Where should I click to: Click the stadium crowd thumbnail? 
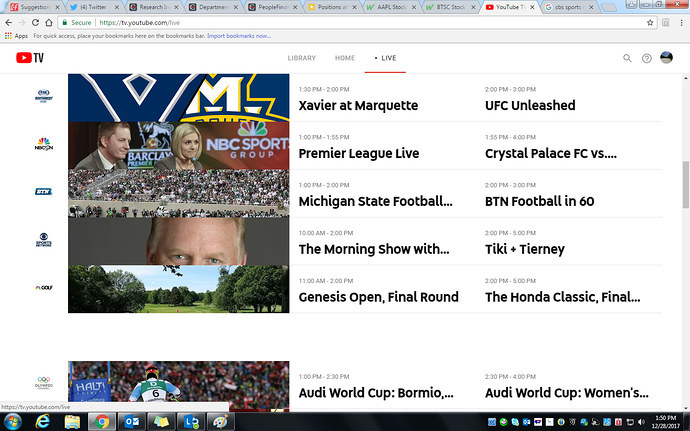pyautogui.click(x=179, y=193)
